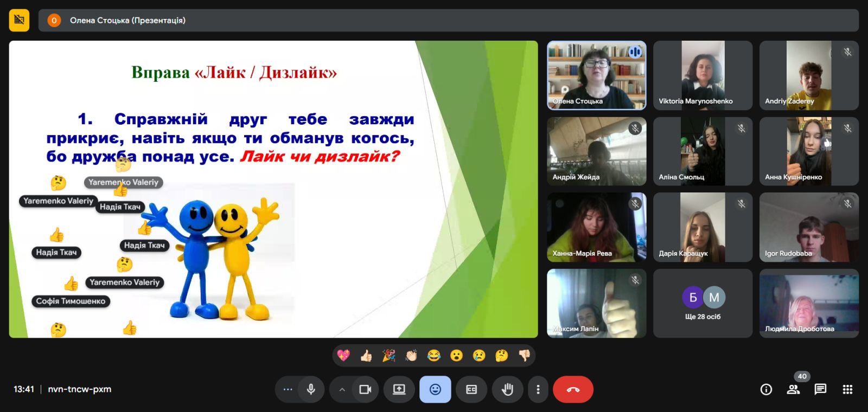The image size is (868, 412).
Task: Select the Андрій Жейда video tile
Action: click(596, 151)
